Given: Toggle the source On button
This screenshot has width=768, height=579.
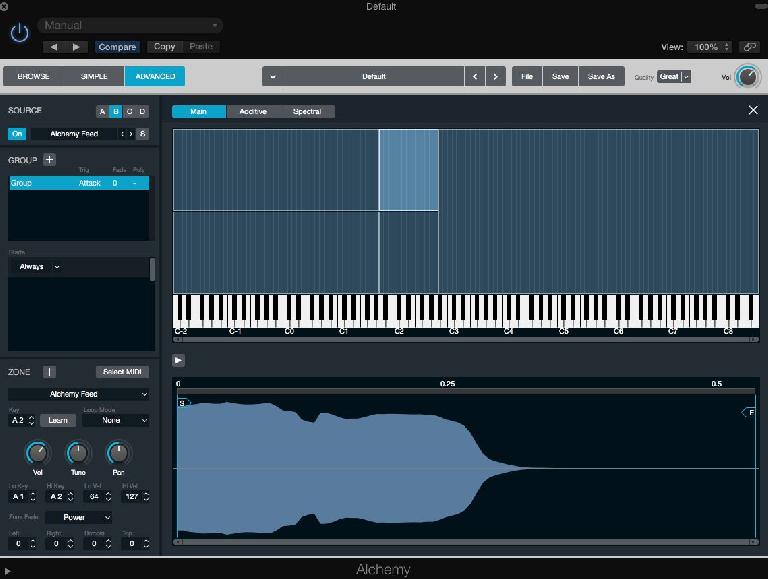Looking at the screenshot, I should pos(17,134).
